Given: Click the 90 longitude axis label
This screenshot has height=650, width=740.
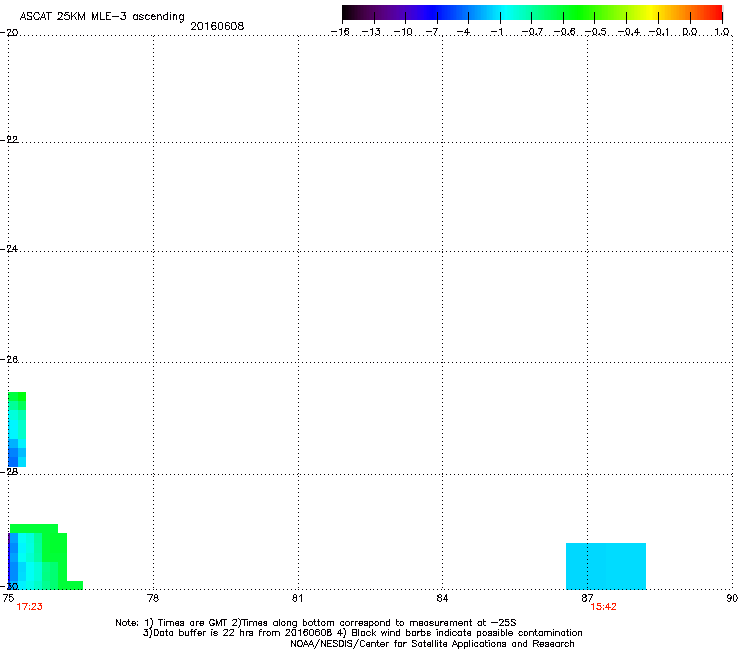Looking at the screenshot, I should (732, 598).
